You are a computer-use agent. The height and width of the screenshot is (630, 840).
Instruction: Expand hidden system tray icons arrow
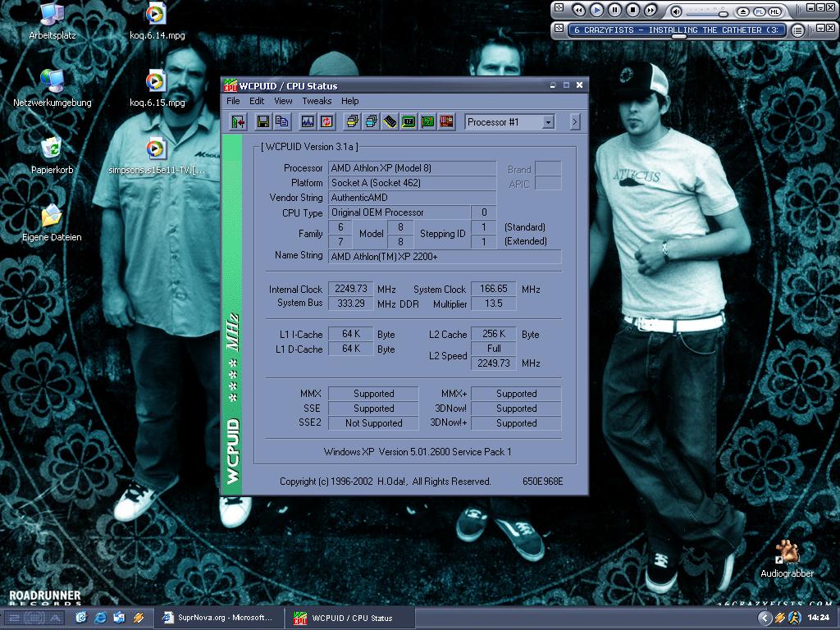[x=765, y=618]
